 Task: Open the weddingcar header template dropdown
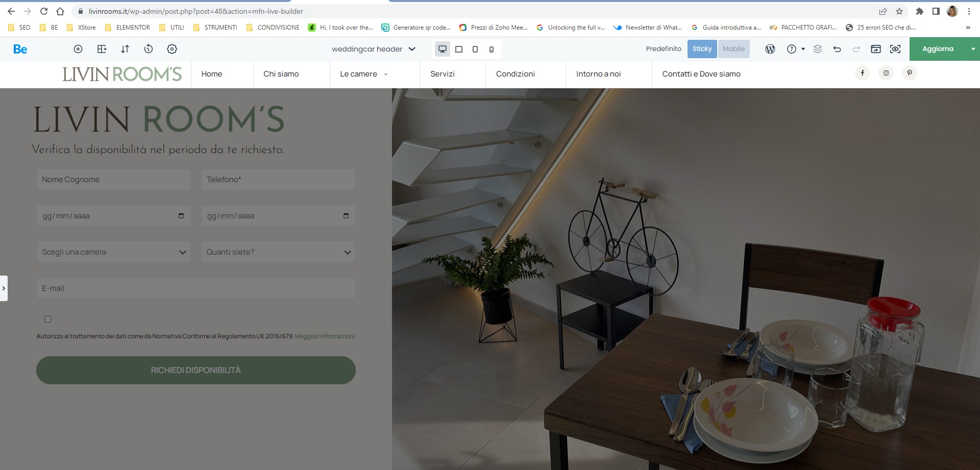[374, 49]
